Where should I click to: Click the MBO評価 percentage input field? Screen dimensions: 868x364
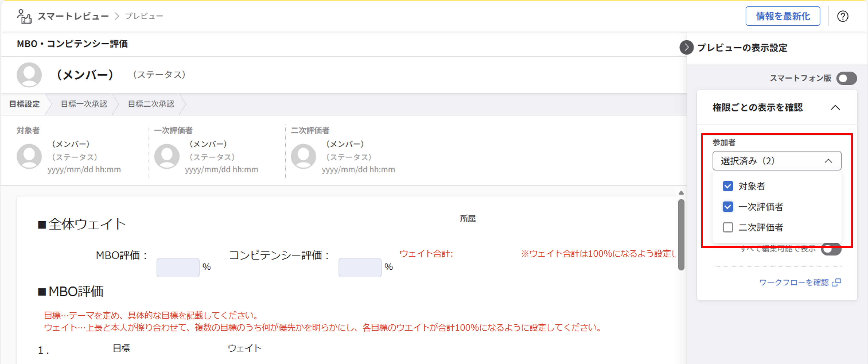pyautogui.click(x=178, y=267)
